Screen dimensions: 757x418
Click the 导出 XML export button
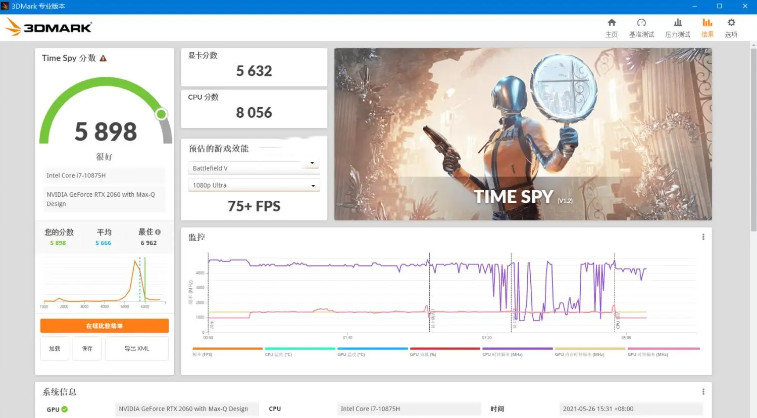(x=137, y=348)
